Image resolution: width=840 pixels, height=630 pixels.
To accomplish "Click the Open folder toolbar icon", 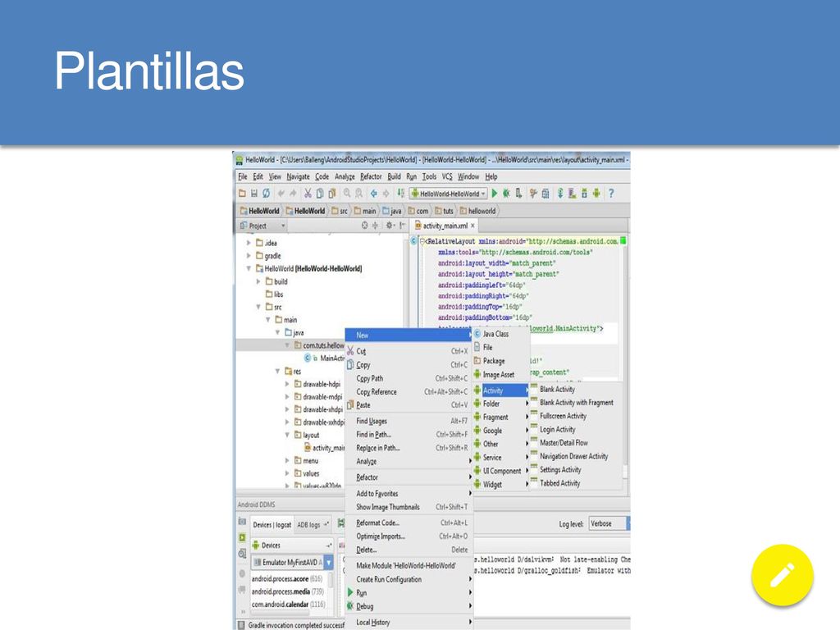I will point(242,194).
